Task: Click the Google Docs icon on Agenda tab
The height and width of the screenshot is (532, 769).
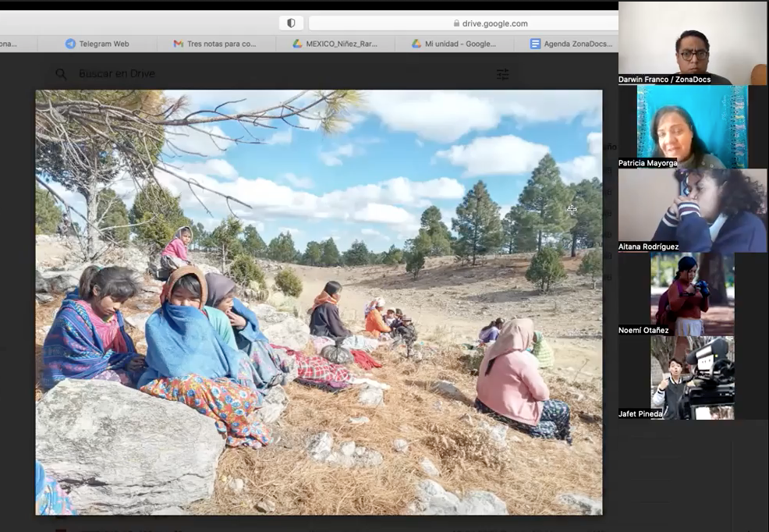Action: click(535, 44)
